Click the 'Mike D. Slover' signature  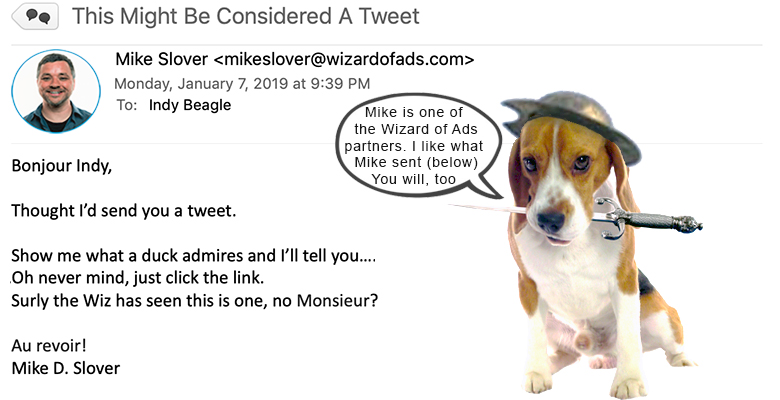66,368
